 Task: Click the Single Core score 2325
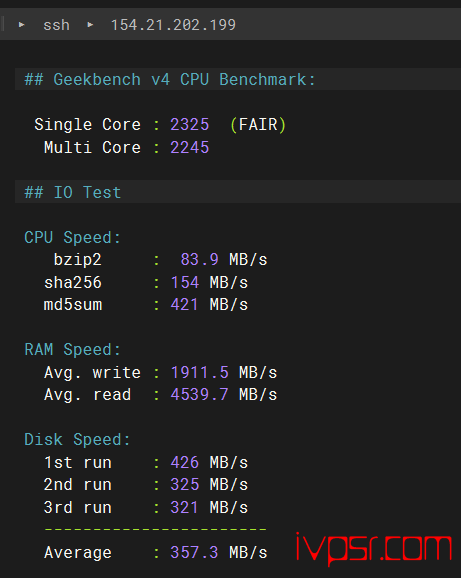pyautogui.click(x=189, y=125)
